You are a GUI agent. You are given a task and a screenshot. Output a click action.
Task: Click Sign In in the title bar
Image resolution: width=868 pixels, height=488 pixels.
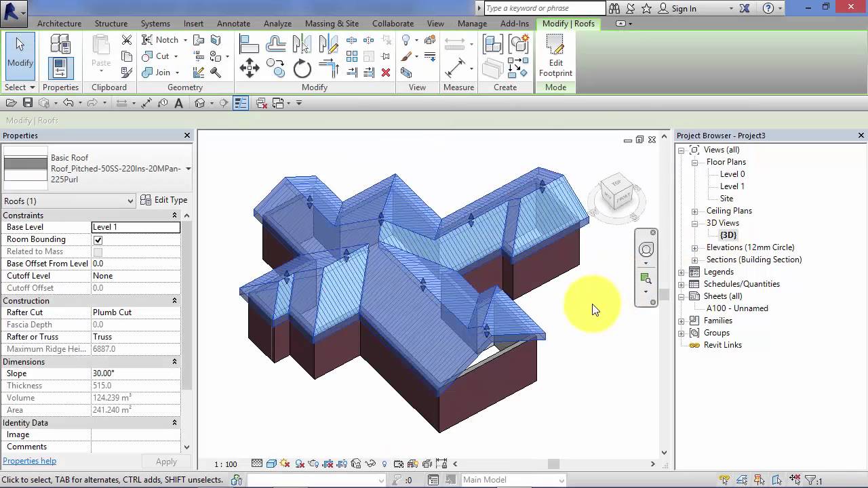684,9
